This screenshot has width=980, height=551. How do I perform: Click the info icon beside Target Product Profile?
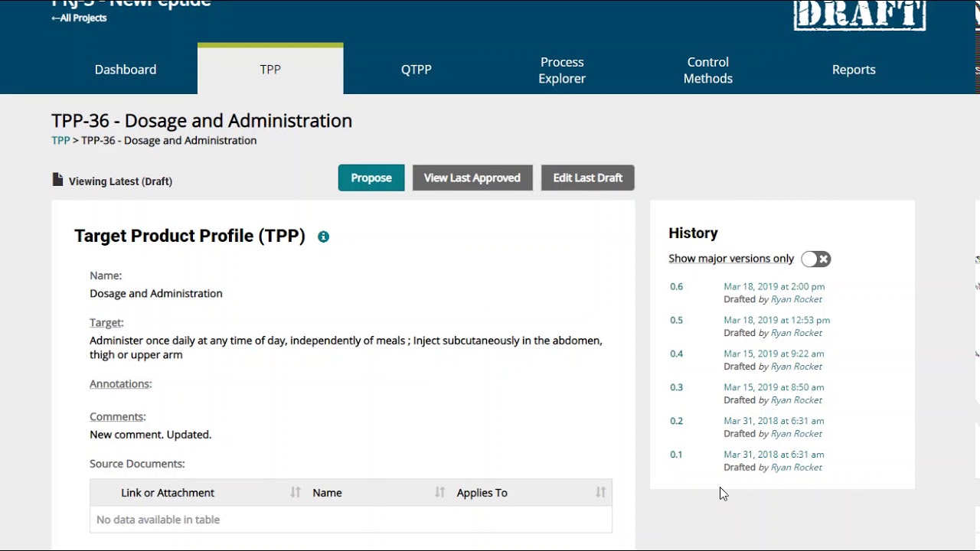coord(323,237)
